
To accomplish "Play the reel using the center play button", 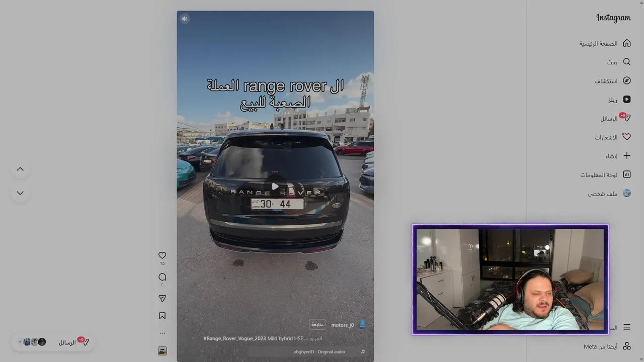I will (x=275, y=187).
